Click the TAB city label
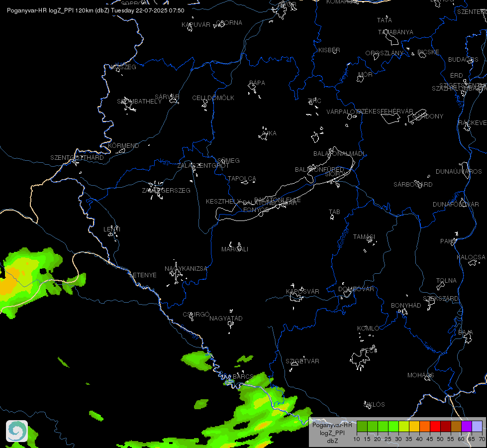Screen dimensions: 487x448 [334, 212]
